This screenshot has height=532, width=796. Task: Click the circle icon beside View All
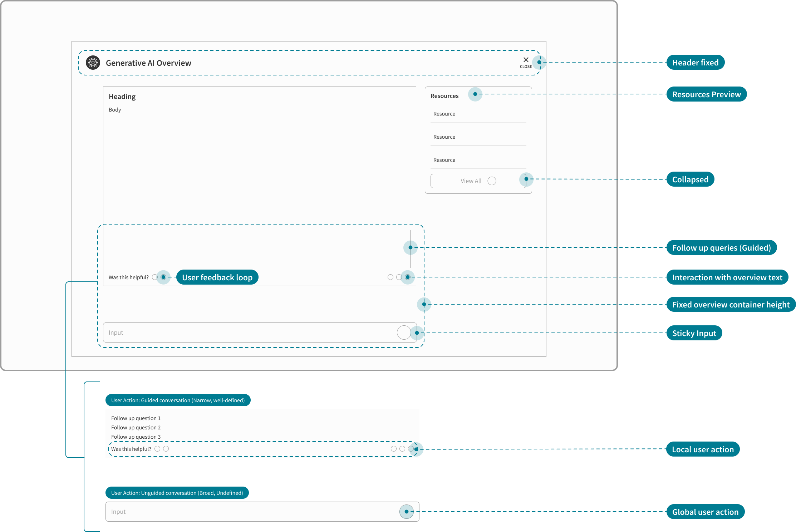coord(492,181)
